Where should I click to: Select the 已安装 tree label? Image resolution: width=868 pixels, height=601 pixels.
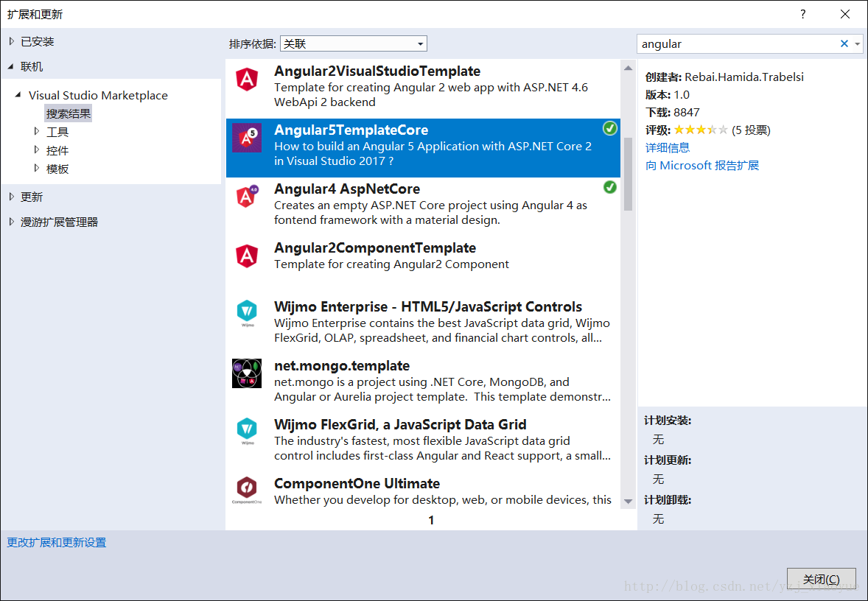37,41
